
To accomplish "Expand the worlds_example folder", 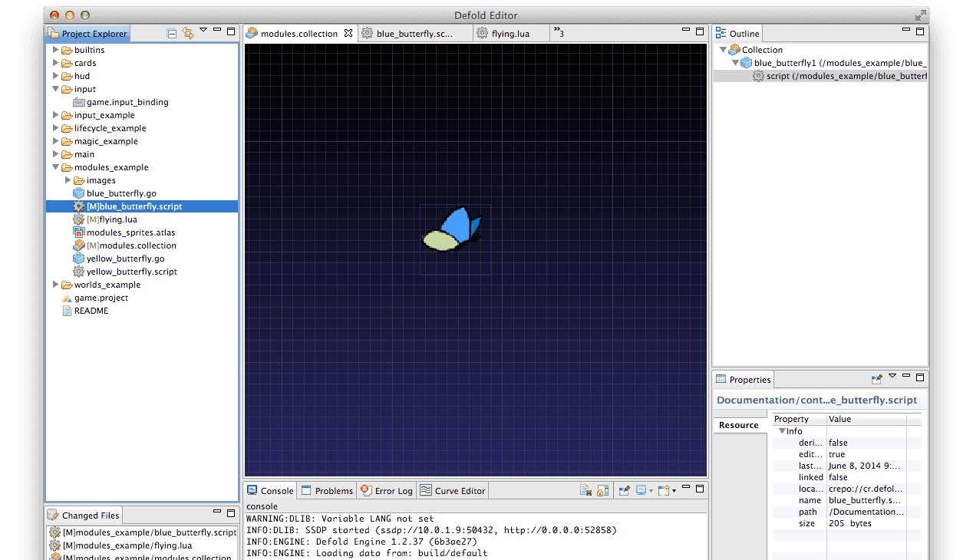I will coord(56,285).
